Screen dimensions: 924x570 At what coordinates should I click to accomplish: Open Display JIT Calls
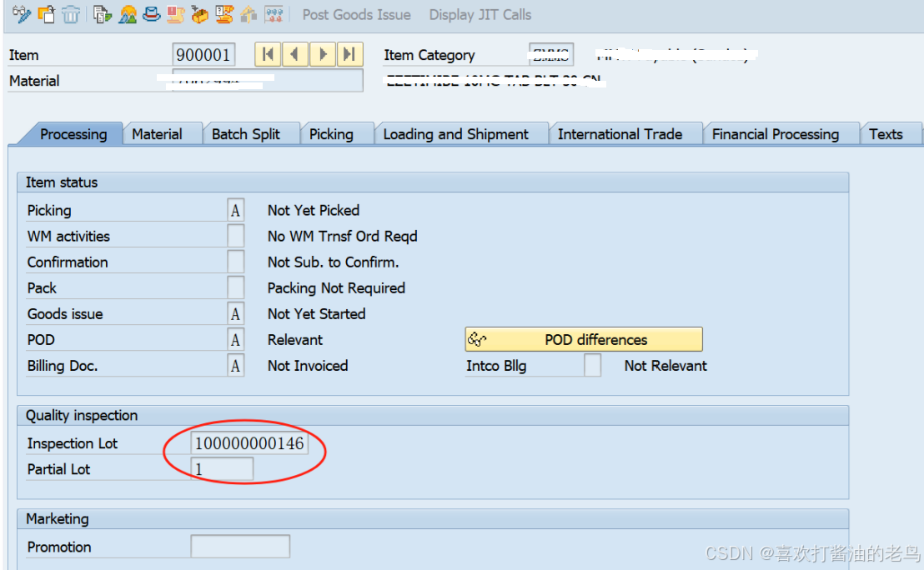[480, 14]
